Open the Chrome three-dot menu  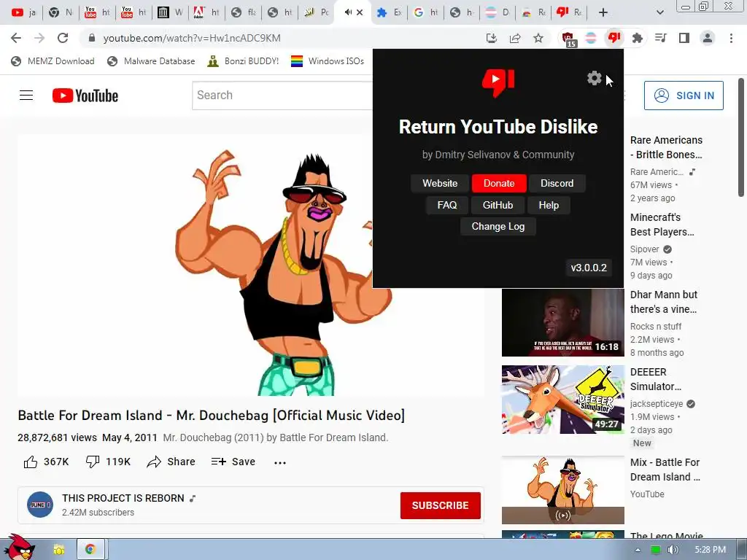[x=731, y=38]
